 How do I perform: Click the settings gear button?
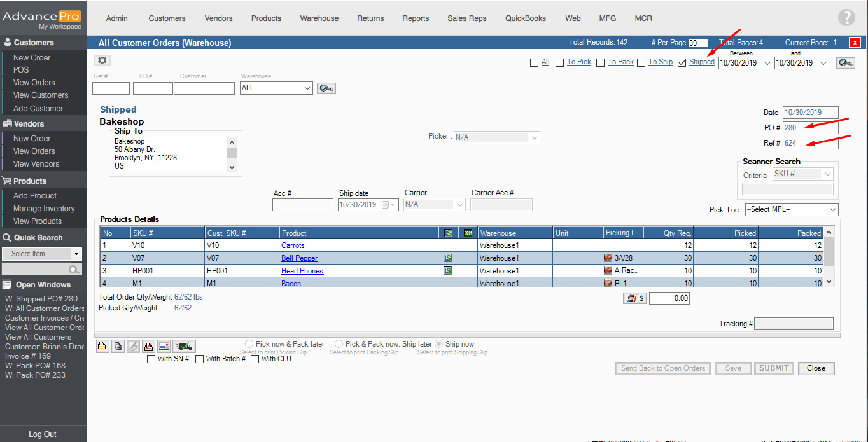pos(102,60)
